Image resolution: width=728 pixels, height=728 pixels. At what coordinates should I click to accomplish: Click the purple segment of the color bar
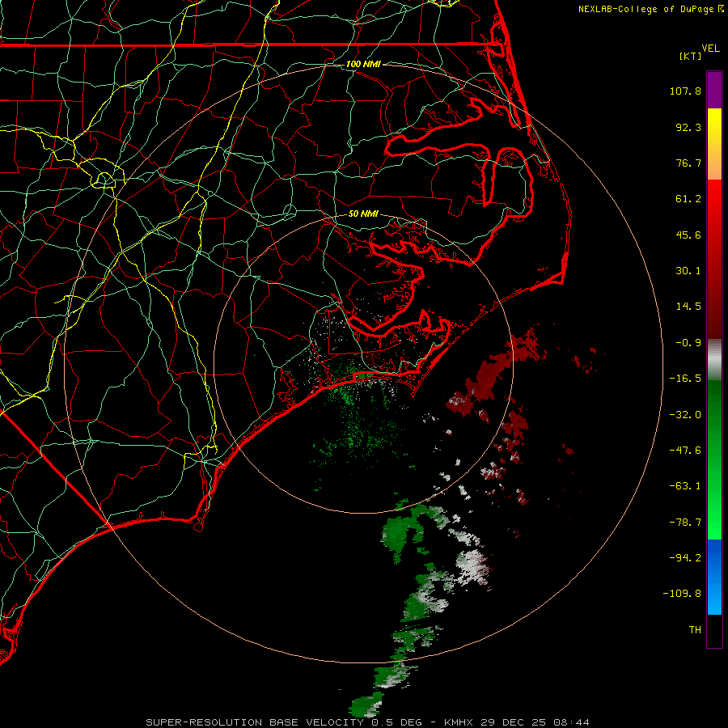[x=714, y=91]
